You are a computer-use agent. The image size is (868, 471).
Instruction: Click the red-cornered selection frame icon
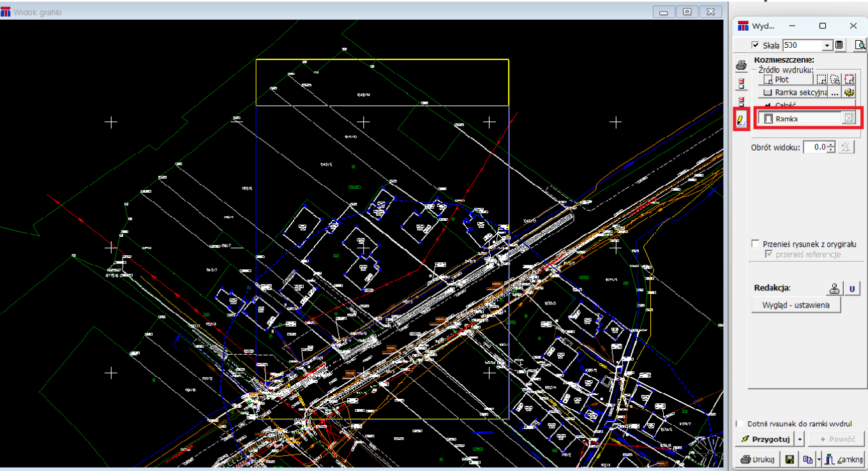tap(849, 80)
